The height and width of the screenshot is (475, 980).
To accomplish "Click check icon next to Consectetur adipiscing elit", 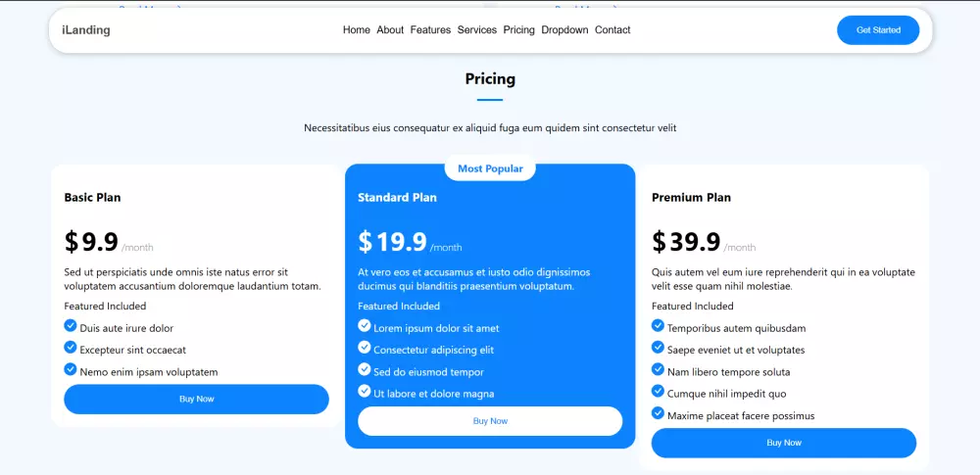I will [x=365, y=348].
